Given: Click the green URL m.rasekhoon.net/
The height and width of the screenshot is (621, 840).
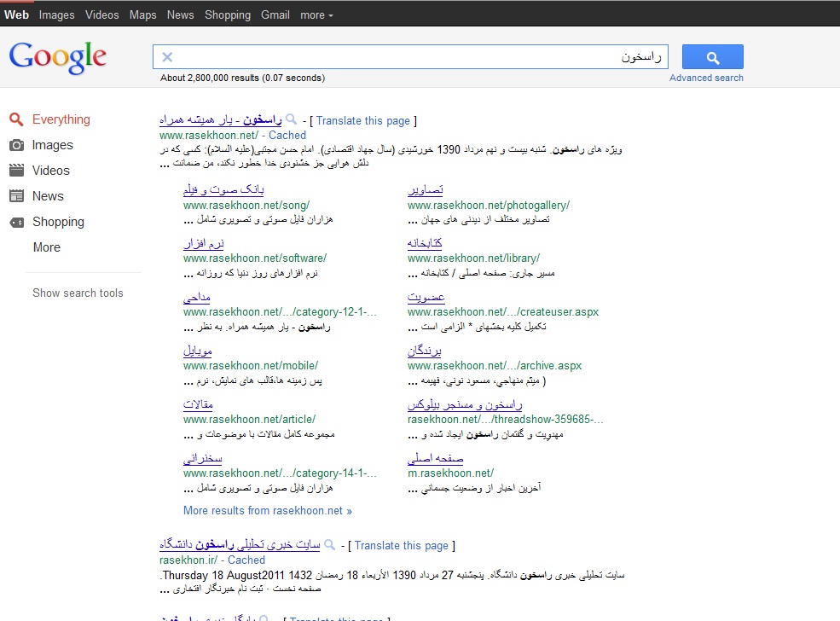Looking at the screenshot, I should point(450,473).
